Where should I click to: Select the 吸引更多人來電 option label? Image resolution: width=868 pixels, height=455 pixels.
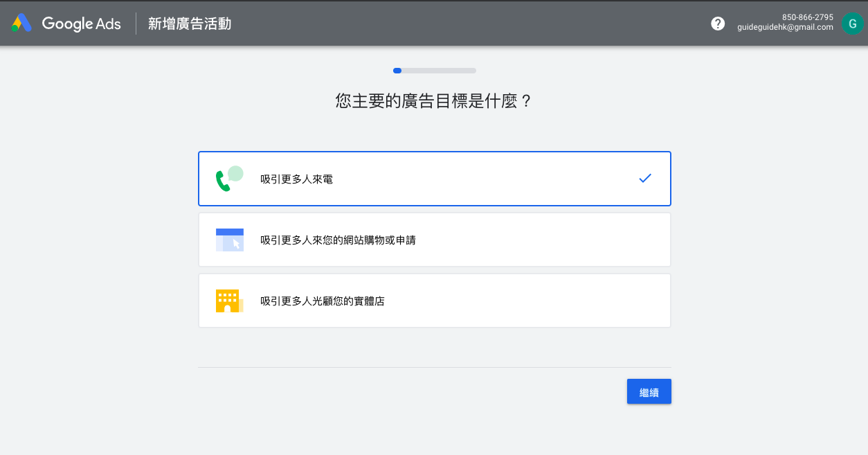pyautogui.click(x=296, y=179)
